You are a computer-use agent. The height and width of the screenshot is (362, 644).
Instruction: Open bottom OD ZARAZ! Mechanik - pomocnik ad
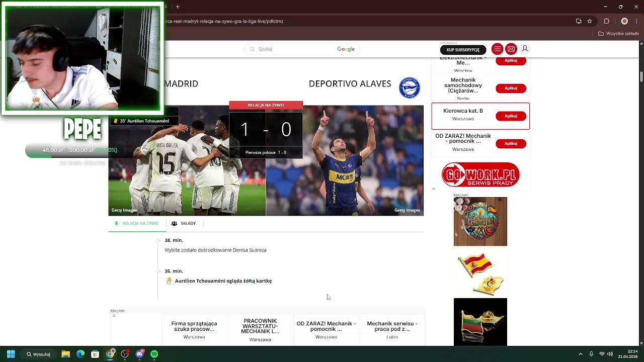click(x=326, y=326)
